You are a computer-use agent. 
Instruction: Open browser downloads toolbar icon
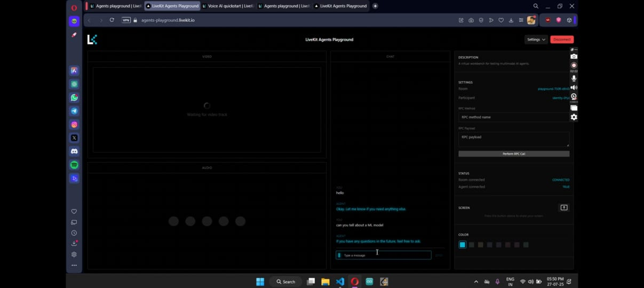[511, 20]
